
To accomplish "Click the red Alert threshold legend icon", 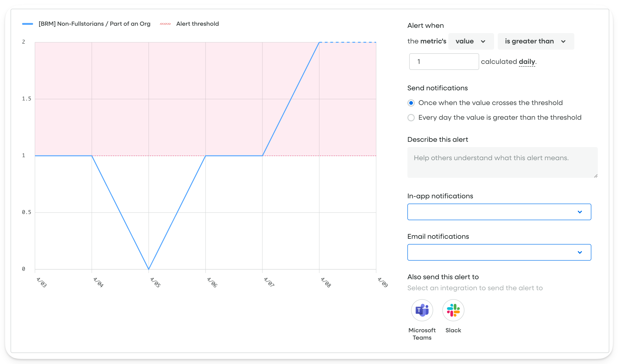I will (x=165, y=24).
